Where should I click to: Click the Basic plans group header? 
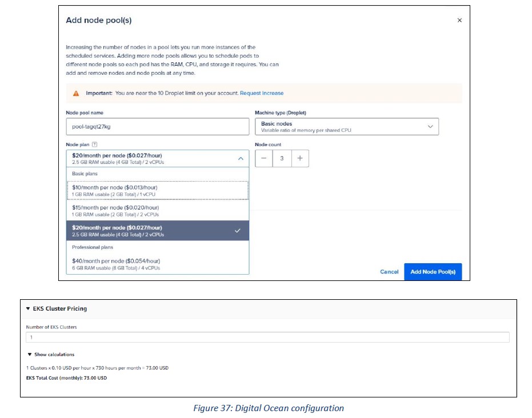pos(85,174)
